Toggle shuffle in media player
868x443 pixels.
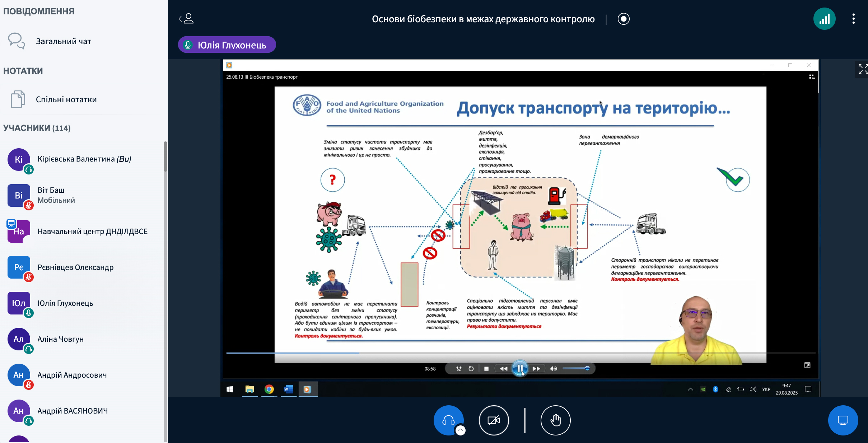(x=459, y=369)
